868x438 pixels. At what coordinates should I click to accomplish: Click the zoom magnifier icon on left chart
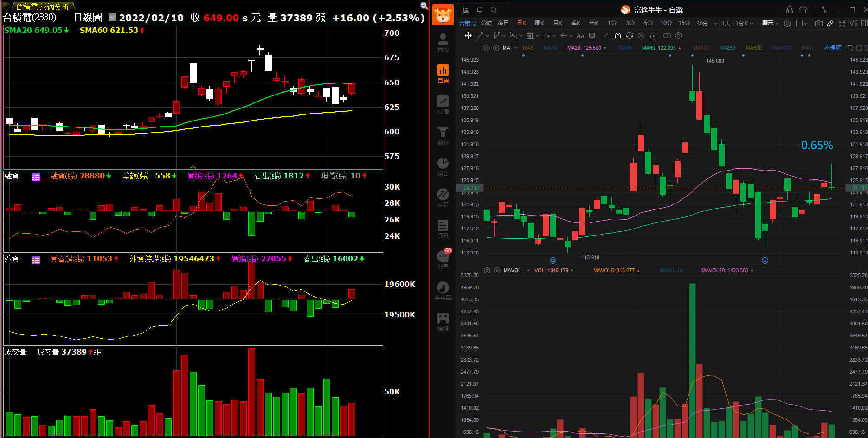tap(424, 6)
